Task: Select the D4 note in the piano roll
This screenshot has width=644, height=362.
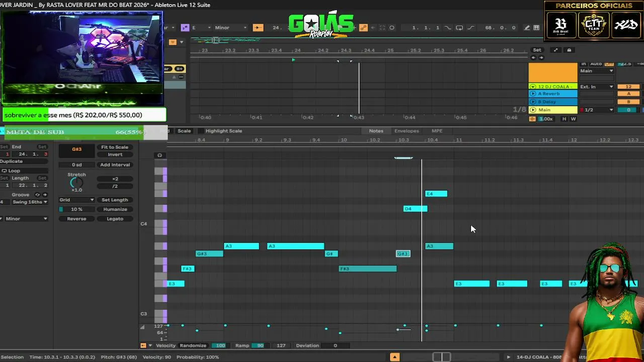Action: click(x=415, y=209)
